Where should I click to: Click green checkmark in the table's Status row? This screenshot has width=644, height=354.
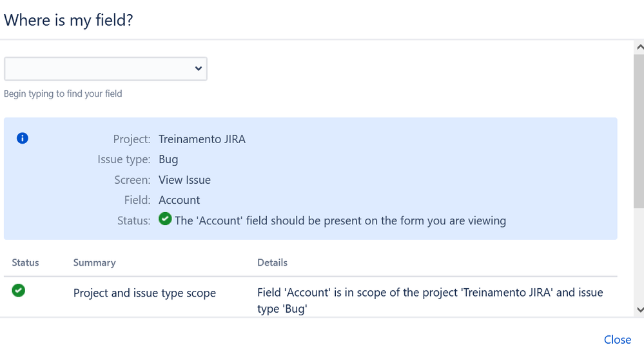[x=19, y=291]
